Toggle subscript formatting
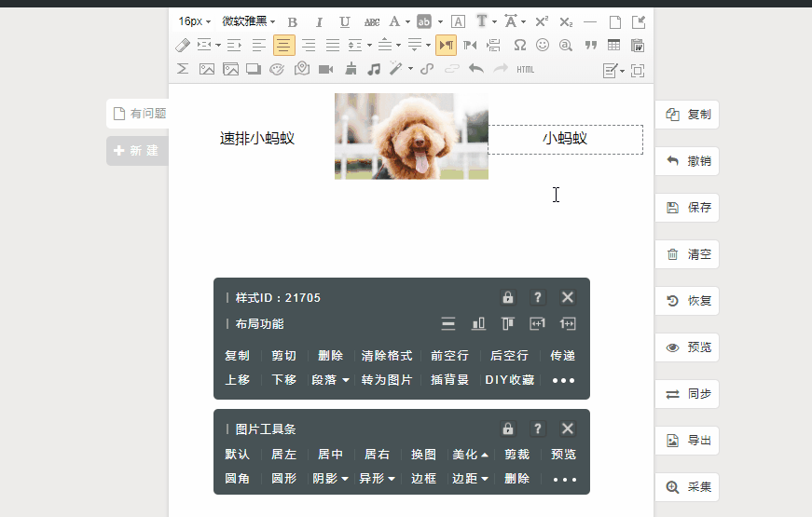Viewport: 812px width, 517px height. (x=566, y=22)
